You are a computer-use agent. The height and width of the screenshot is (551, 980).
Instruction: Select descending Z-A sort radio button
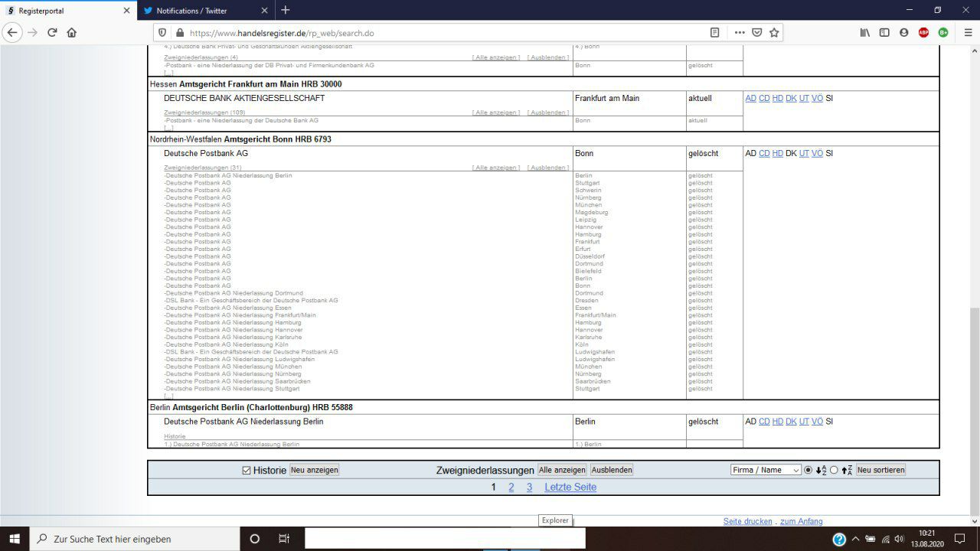click(x=834, y=470)
